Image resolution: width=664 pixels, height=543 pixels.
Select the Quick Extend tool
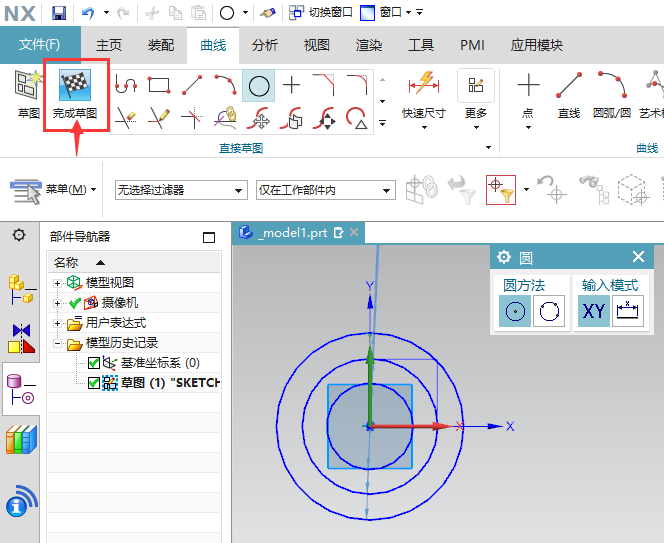pyautogui.click(x=159, y=118)
